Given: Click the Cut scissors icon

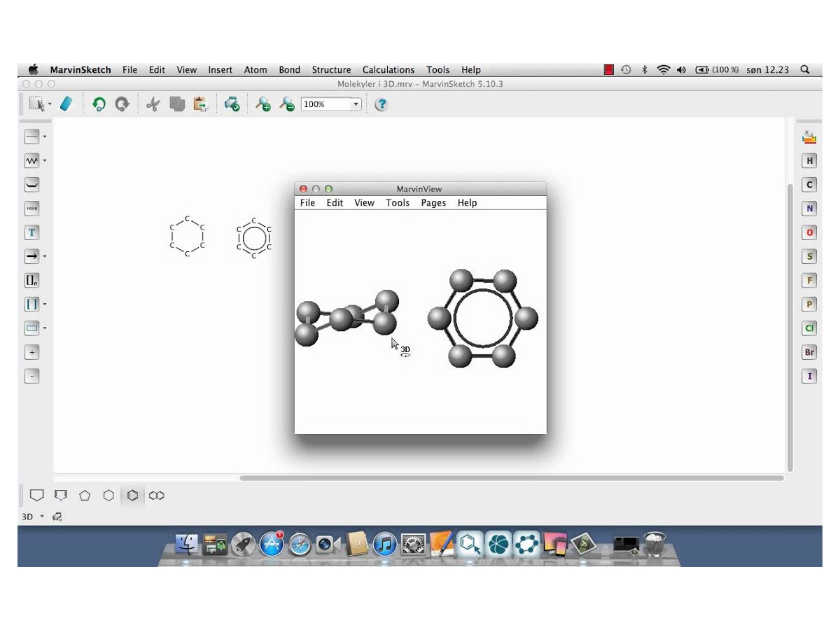Looking at the screenshot, I should pos(153,104).
